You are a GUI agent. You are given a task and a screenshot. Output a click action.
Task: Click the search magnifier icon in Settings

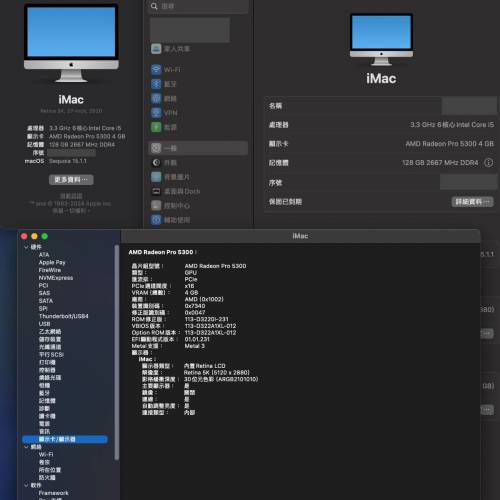(154, 6)
